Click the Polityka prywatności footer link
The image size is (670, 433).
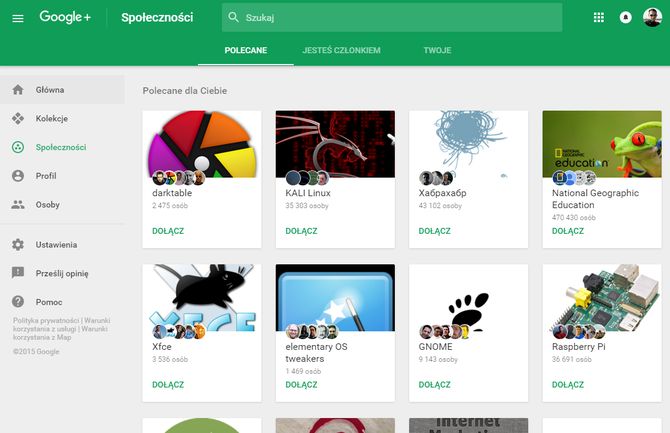click(x=46, y=320)
